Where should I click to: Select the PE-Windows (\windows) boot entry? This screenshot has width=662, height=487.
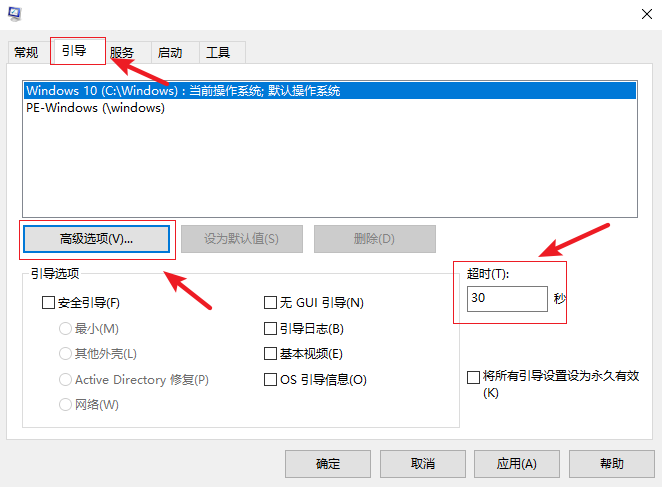[95, 108]
